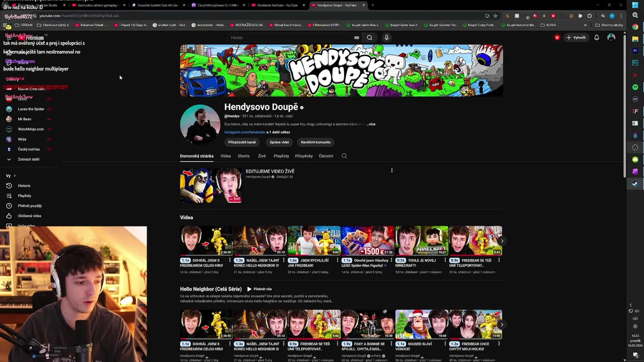Show next videos arrow in Videa row
This screenshot has width=644, height=362.
point(501,241)
